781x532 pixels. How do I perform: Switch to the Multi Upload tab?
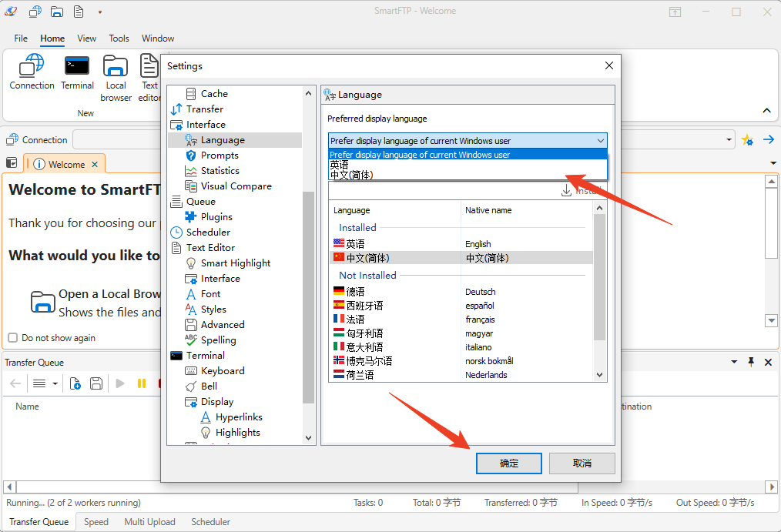[x=150, y=521]
